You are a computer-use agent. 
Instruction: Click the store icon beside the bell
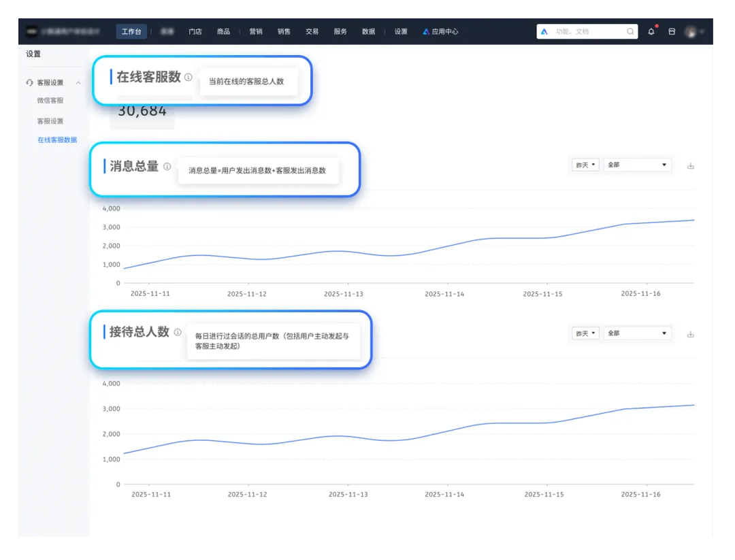[x=672, y=32]
